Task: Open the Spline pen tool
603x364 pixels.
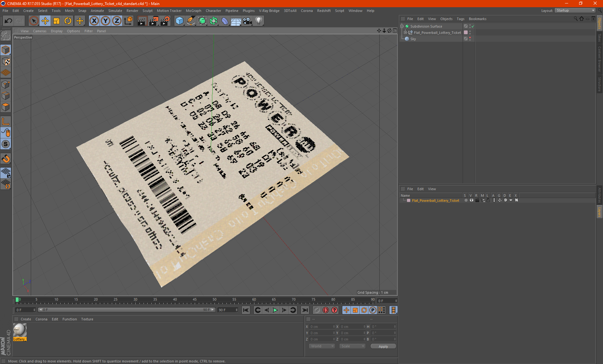Action: click(x=191, y=21)
